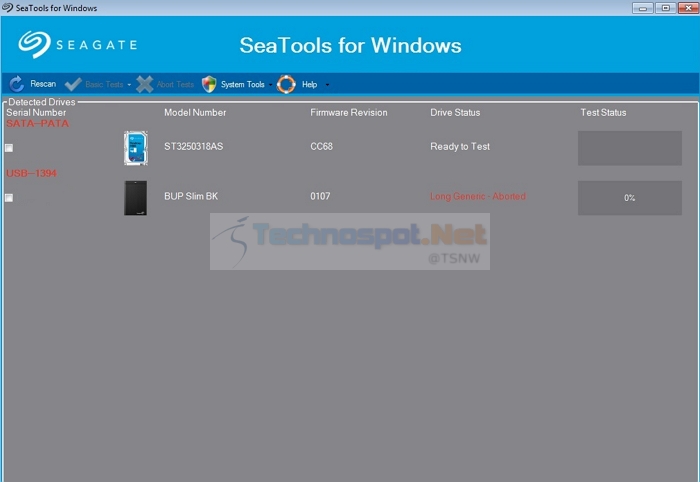Click the USB--1394 group label
This screenshot has height=482, width=700.
31,173
